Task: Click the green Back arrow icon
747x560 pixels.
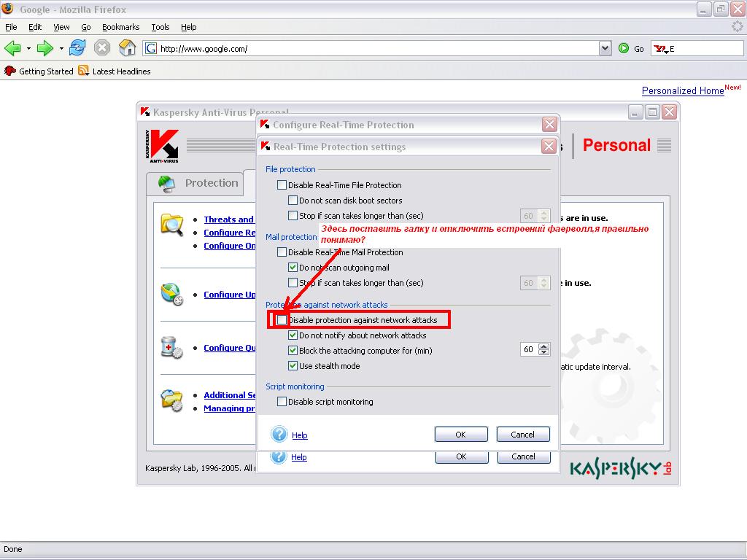Action: click(12, 48)
